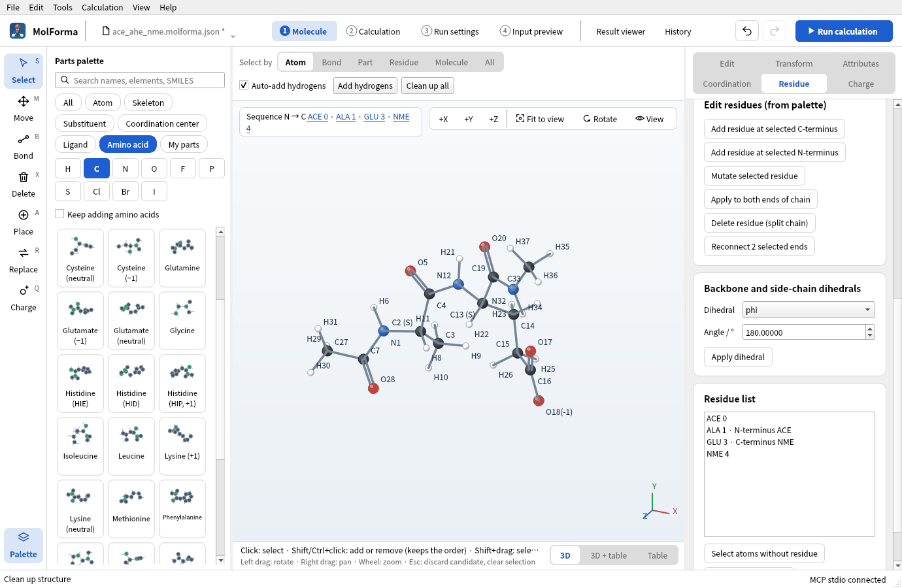Viewport: 902px width, 588px height.
Task: Click Apply dihedral button
Action: 738,357
